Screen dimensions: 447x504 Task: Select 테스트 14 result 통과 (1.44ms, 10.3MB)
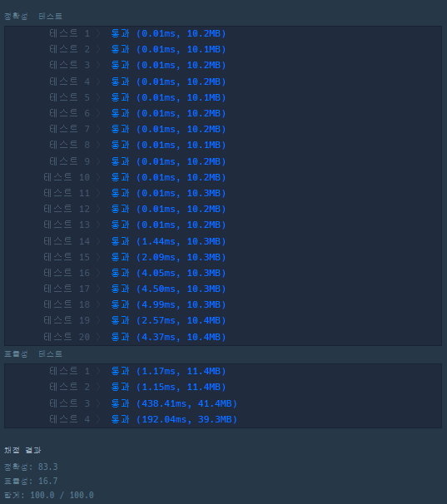169,241
